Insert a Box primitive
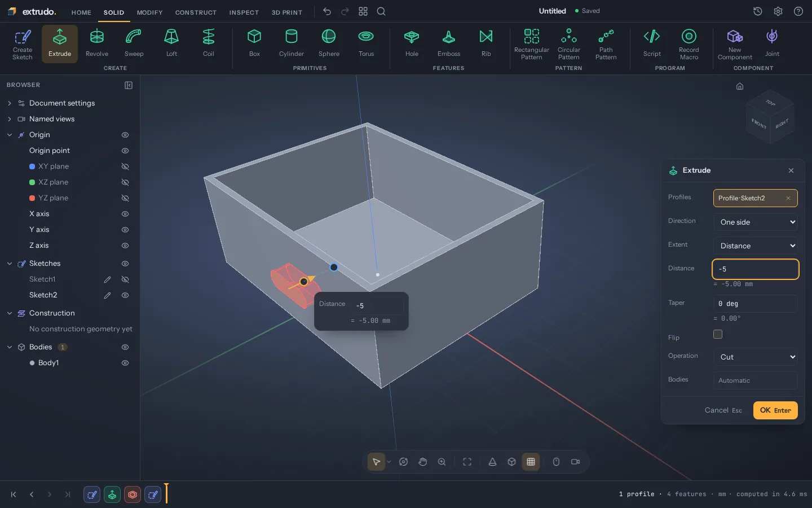 (254, 43)
